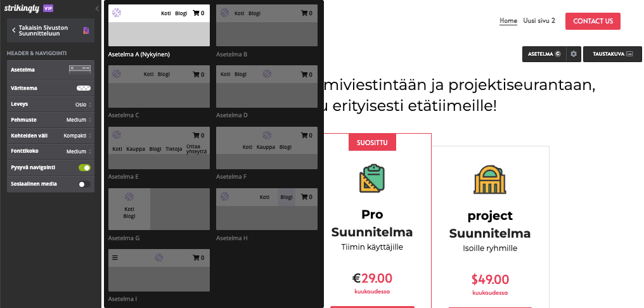Open the Fonttikoko size dropdown
This screenshot has width=644, height=308.
click(x=79, y=151)
